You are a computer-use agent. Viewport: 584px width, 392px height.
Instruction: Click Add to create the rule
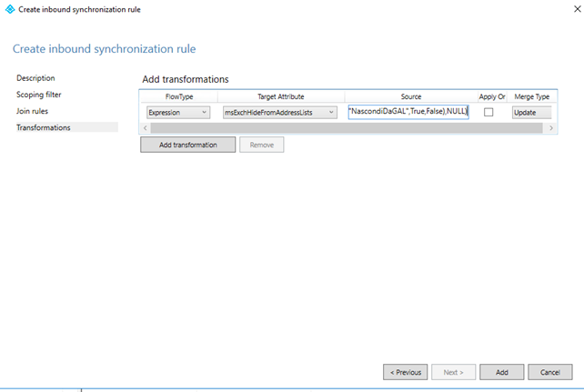pyautogui.click(x=502, y=372)
